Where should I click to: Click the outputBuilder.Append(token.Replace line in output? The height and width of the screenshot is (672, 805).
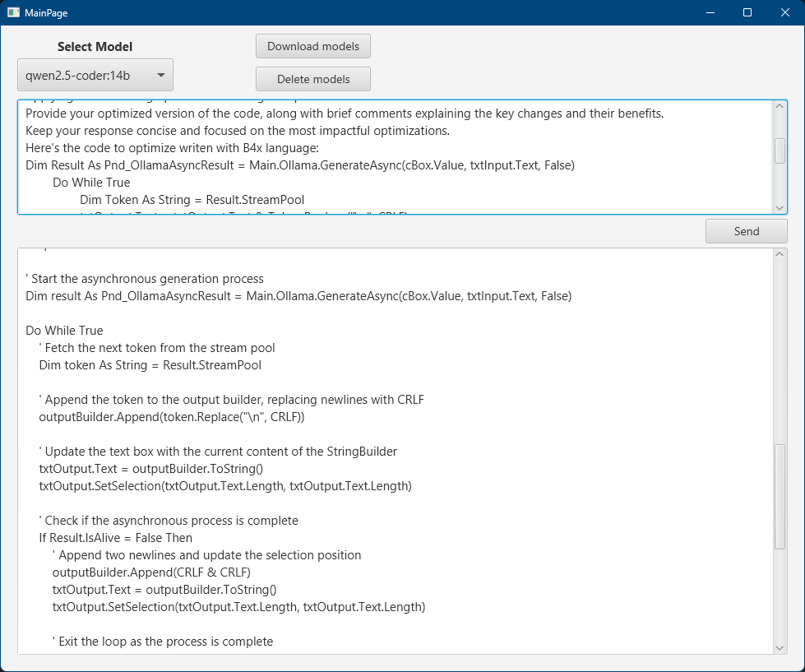click(x=171, y=417)
